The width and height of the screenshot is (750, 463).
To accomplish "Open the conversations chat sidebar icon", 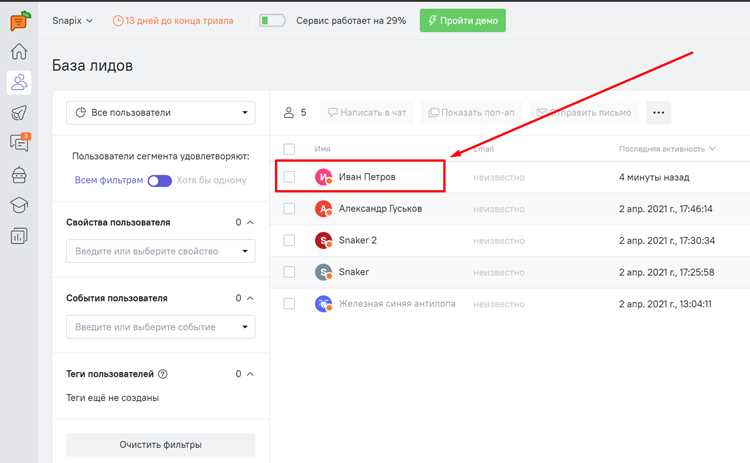I will pos(20,143).
